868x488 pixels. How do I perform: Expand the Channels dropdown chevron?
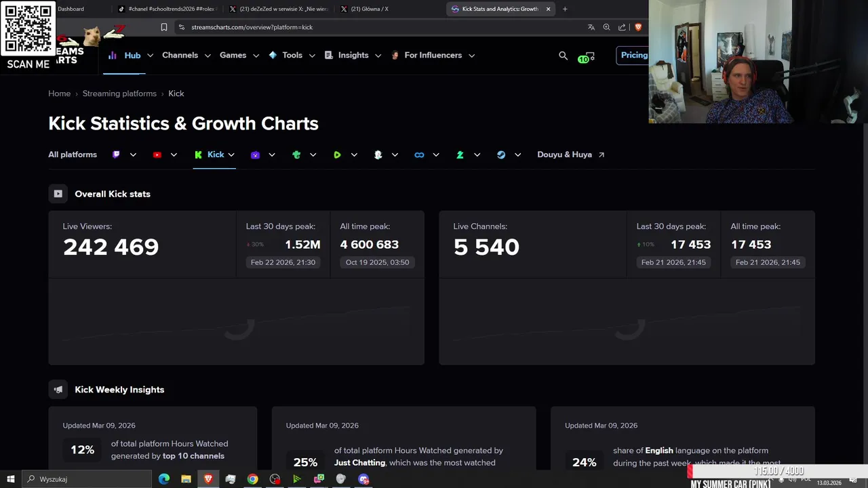click(x=208, y=56)
